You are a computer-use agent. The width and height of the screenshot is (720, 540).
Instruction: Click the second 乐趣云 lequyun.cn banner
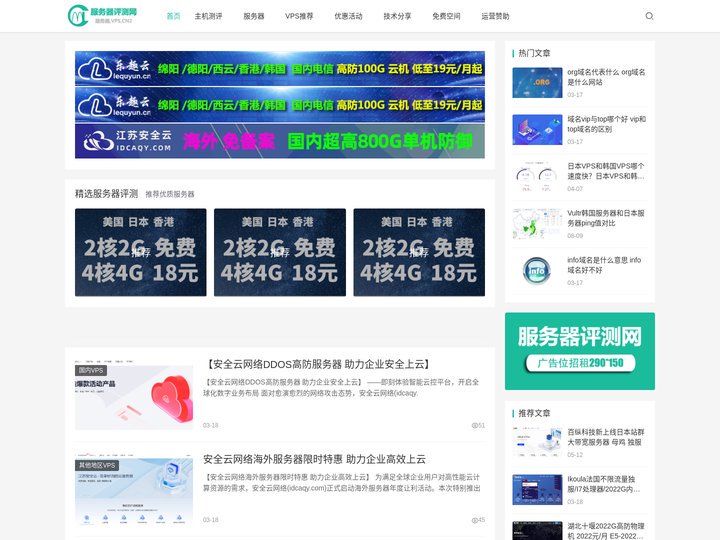pos(280,105)
